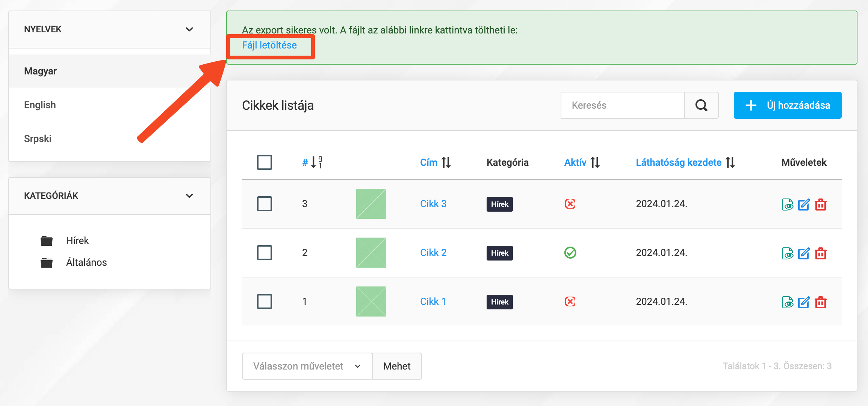Tick the checkbox for the Cikk 3 row
Image resolution: width=868 pixels, height=406 pixels.
pos(265,204)
